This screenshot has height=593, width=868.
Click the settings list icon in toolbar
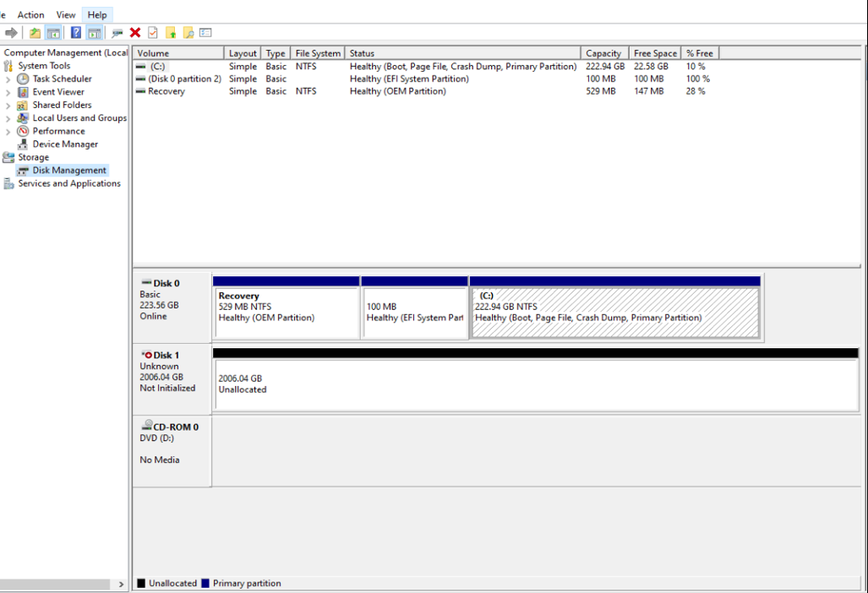click(x=205, y=33)
